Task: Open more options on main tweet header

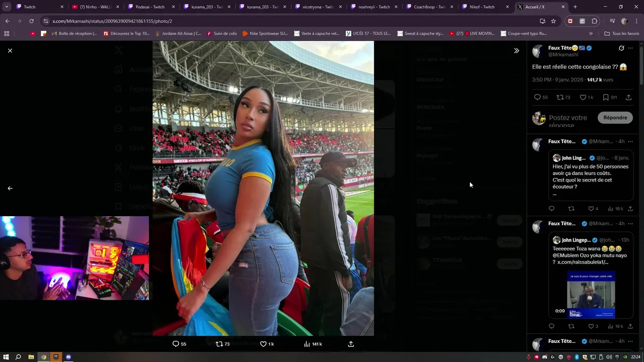Action: pyautogui.click(x=630, y=48)
